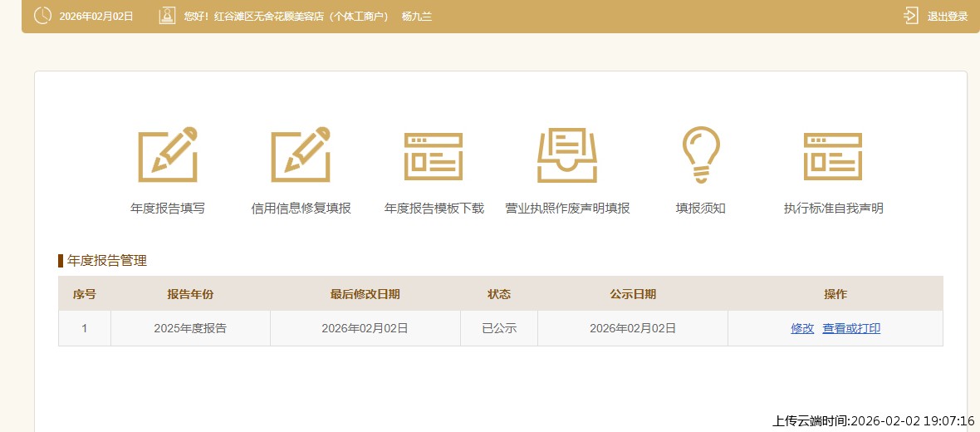Screen dimensions: 980x432
Task: Click the header date 2026年02月02日
Action: (x=96, y=17)
